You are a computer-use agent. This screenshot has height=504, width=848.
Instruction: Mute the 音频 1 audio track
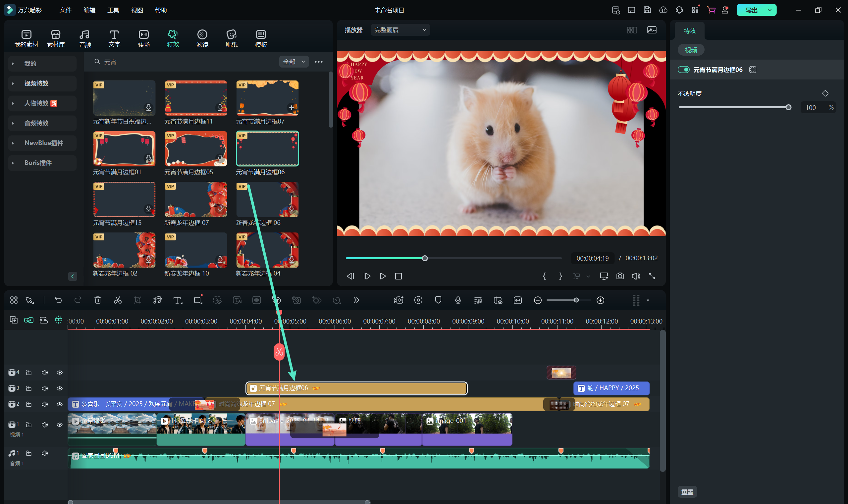tap(44, 453)
